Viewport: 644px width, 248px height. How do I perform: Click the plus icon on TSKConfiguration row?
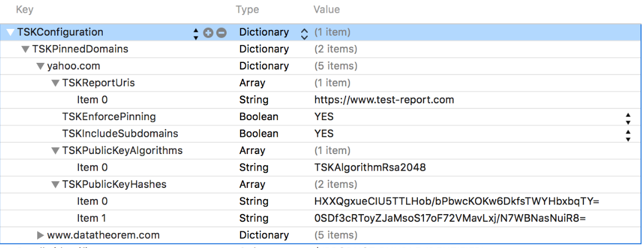click(208, 33)
